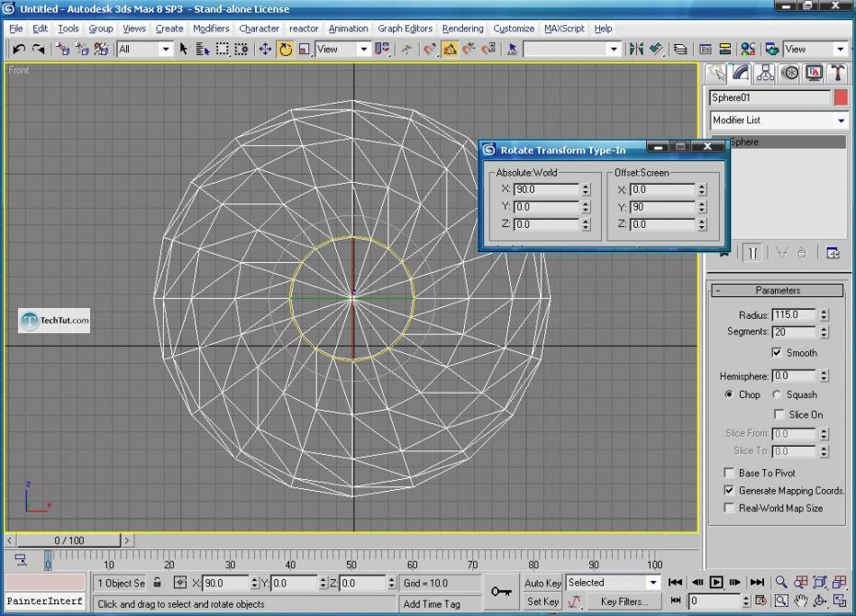Activate the Select and Rotate tool
This screenshot has height=616, width=856.
click(x=285, y=50)
